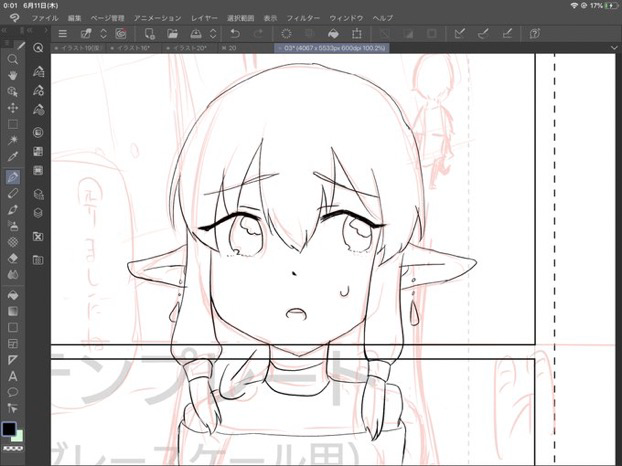
Task: Click the Save icon
Action: click(196, 34)
